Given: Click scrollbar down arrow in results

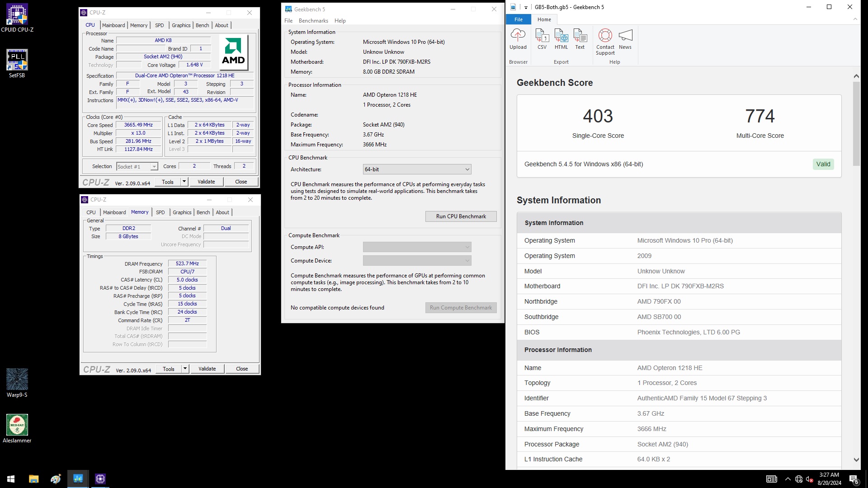Looking at the screenshot, I should click(x=856, y=460).
